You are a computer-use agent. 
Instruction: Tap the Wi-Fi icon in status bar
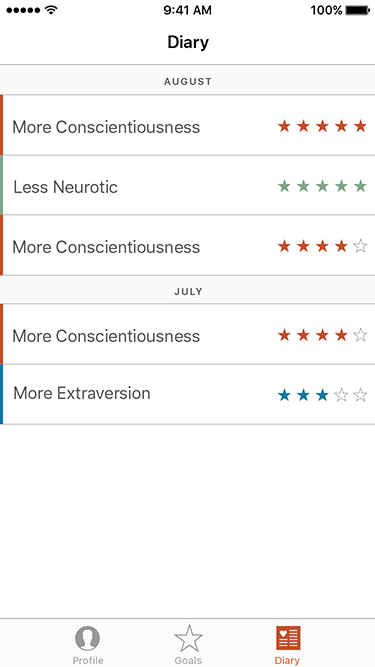click(x=52, y=10)
